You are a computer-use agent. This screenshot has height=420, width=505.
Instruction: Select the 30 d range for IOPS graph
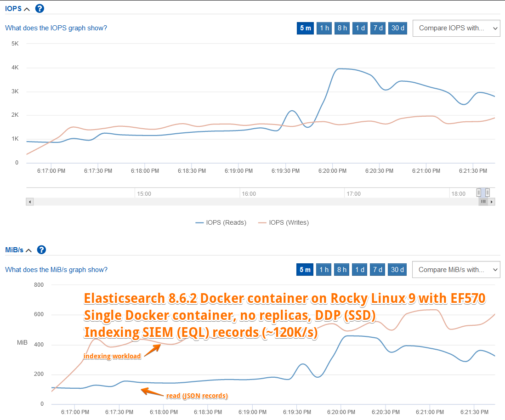pyautogui.click(x=398, y=28)
